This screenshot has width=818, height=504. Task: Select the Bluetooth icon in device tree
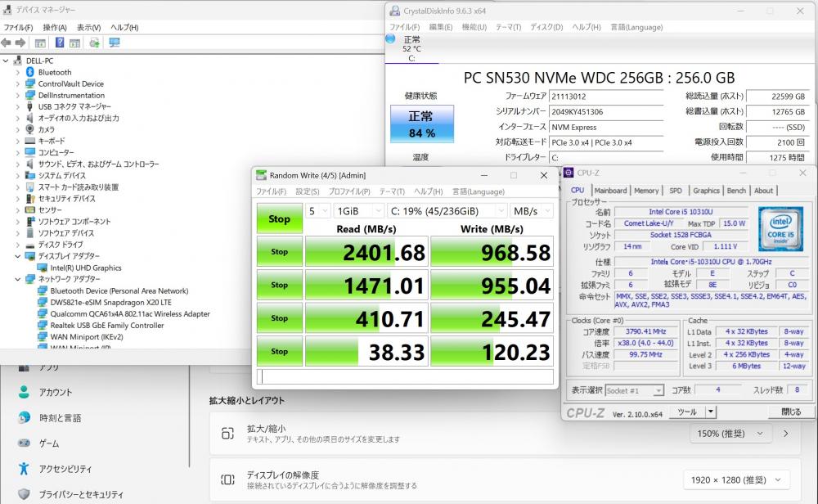[30, 72]
